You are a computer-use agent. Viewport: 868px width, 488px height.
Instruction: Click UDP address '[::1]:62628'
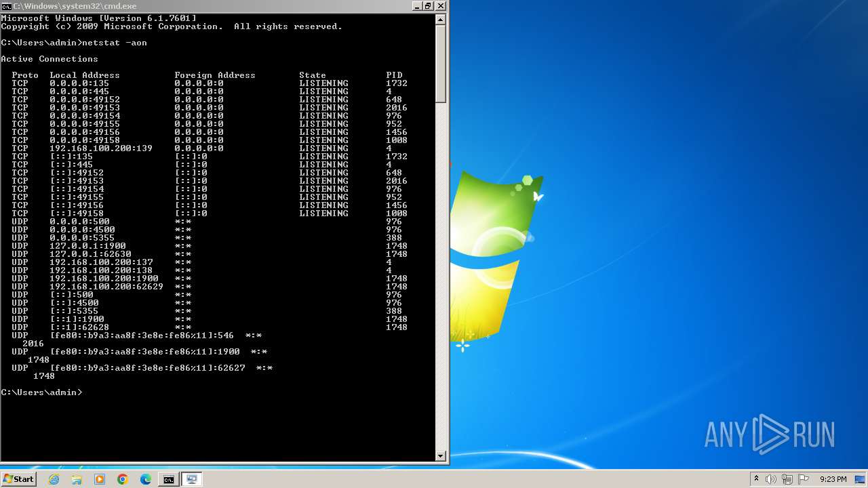pyautogui.click(x=79, y=327)
